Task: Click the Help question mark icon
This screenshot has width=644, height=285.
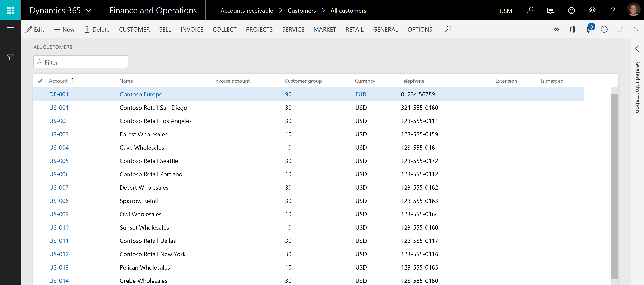Action: 612,10
